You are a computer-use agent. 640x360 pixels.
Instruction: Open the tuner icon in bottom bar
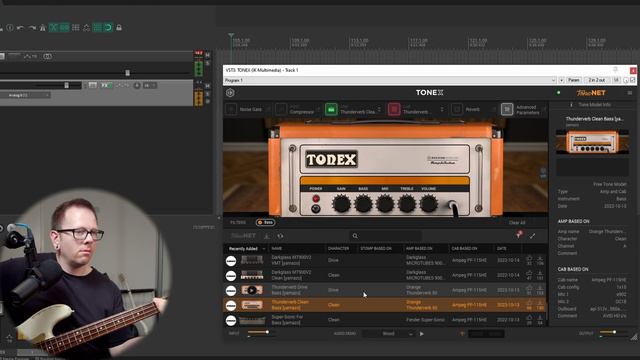[x=462, y=333]
